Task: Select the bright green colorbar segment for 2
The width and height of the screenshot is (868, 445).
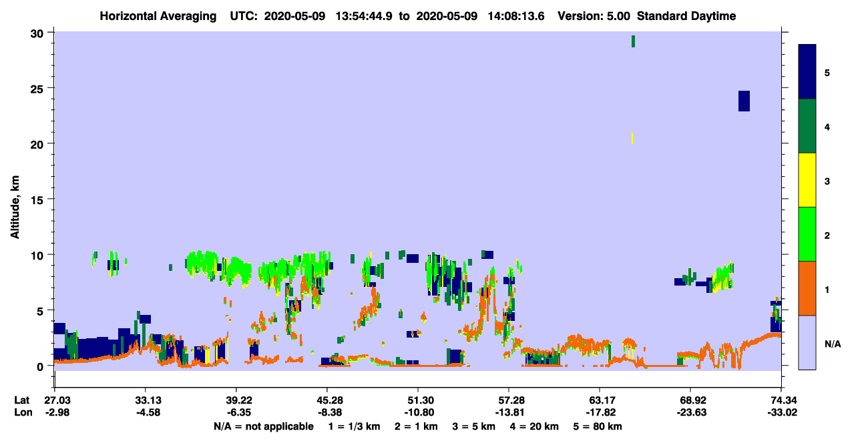Action: (807, 234)
